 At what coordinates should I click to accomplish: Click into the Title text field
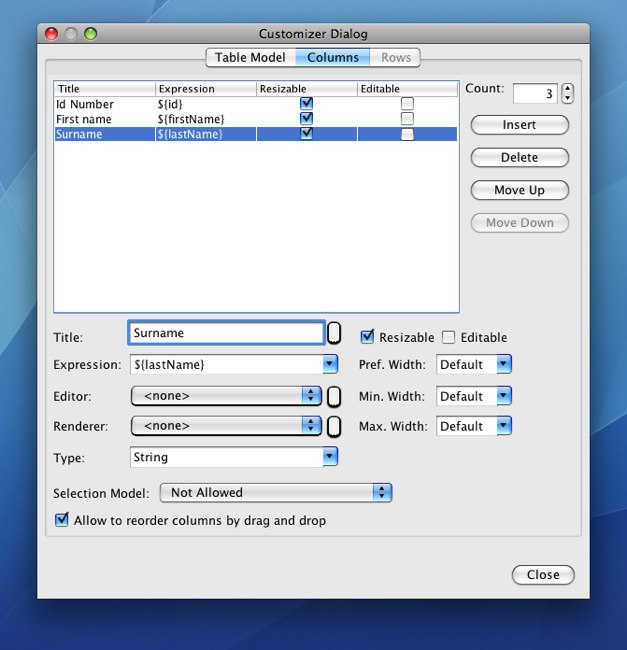226,333
